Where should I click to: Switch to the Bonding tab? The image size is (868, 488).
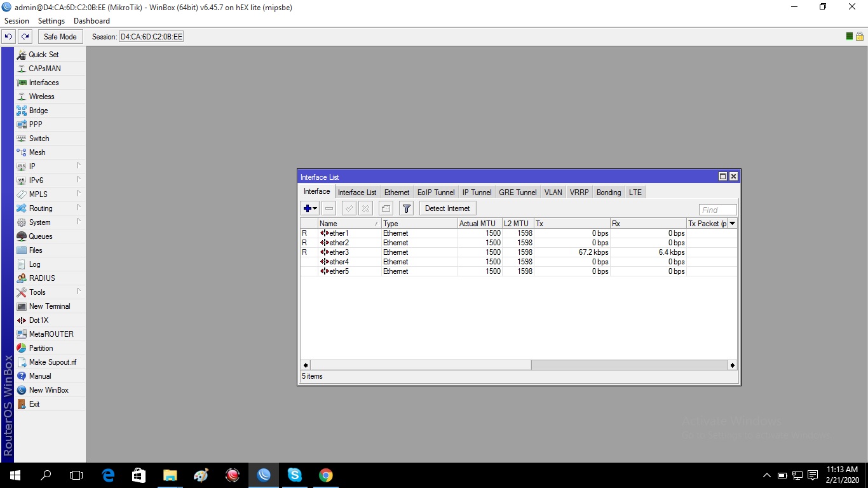[609, 193]
